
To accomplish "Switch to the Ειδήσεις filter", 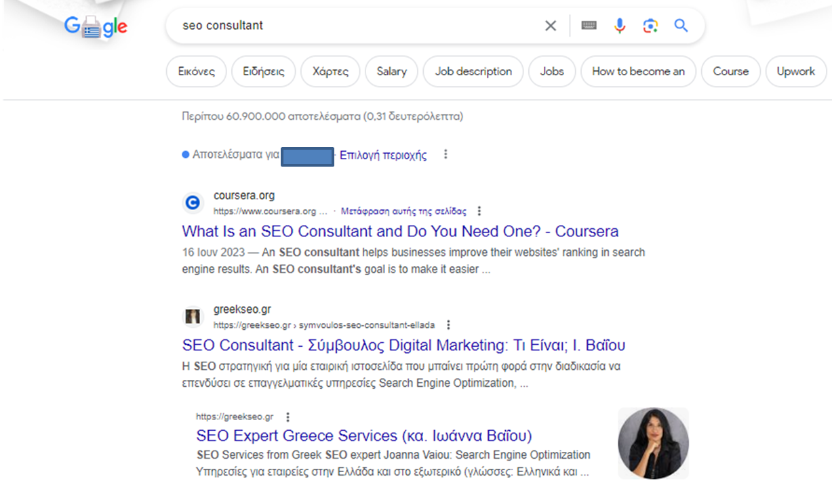I will (x=264, y=71).
